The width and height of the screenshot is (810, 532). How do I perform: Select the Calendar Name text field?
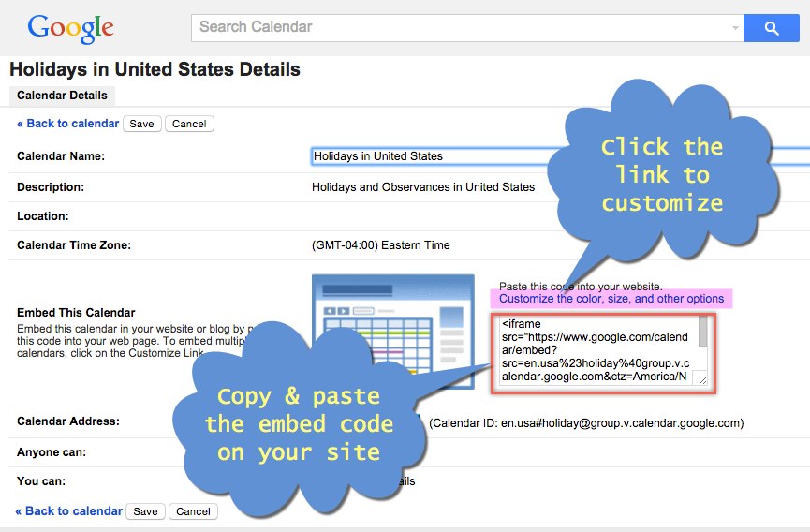tap(552, 156)
